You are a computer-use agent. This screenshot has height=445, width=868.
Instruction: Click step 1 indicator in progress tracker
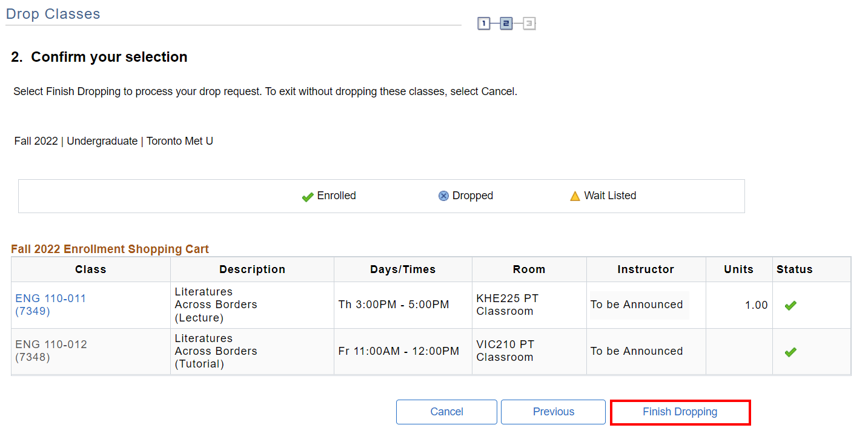click(483, 24)
